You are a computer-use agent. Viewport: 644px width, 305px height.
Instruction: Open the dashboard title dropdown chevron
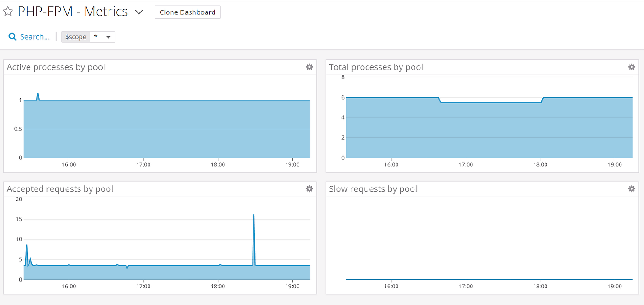click(x=139, y=12)
